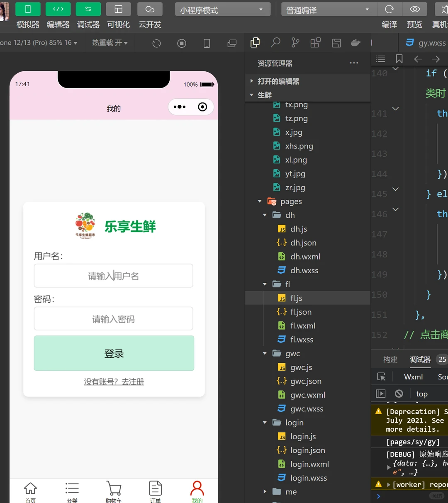Open the Git version control icon
448x503 pixels.
(295, 42)
